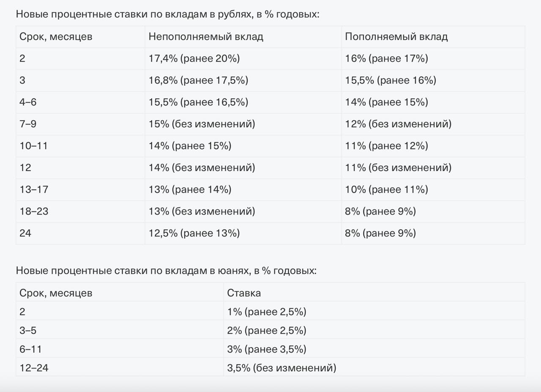
Task: Click the '3% (ранее 3,5%)' cell
Action: click(267, 349)
